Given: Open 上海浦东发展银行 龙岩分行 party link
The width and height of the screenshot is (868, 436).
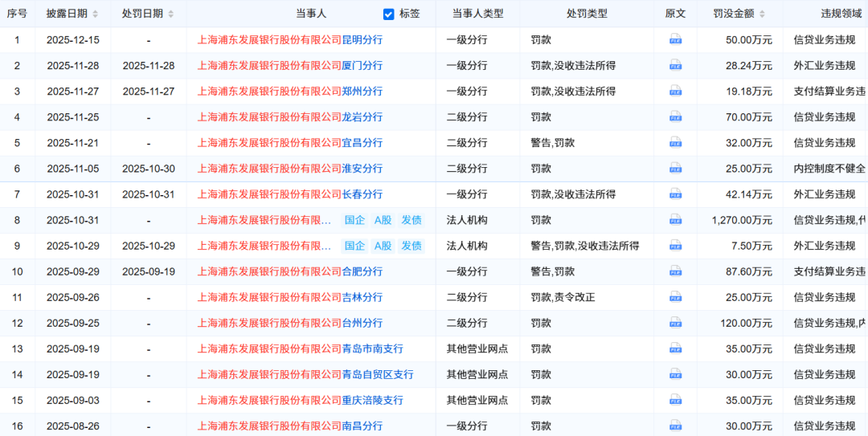Looking at the screenshot, I should point(290,116).
